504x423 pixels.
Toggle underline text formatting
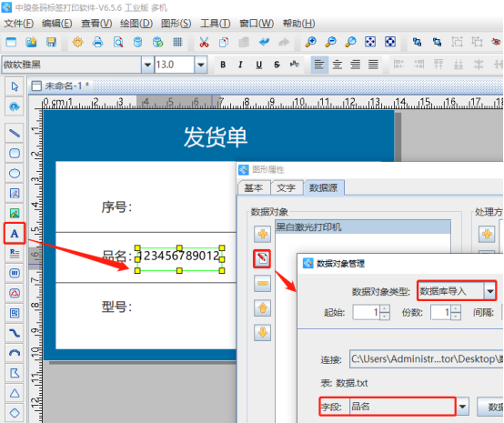point(258,65)
